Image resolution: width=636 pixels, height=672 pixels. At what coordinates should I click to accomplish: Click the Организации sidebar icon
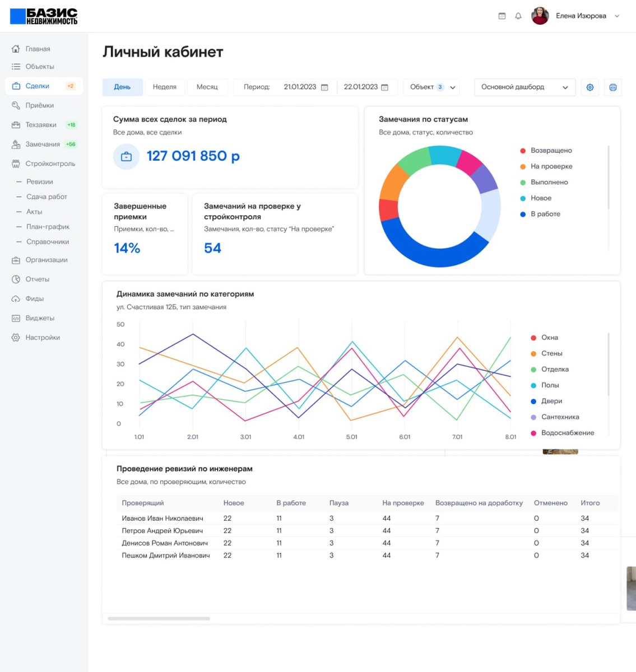pyautogui.click(x=16, y=260)
